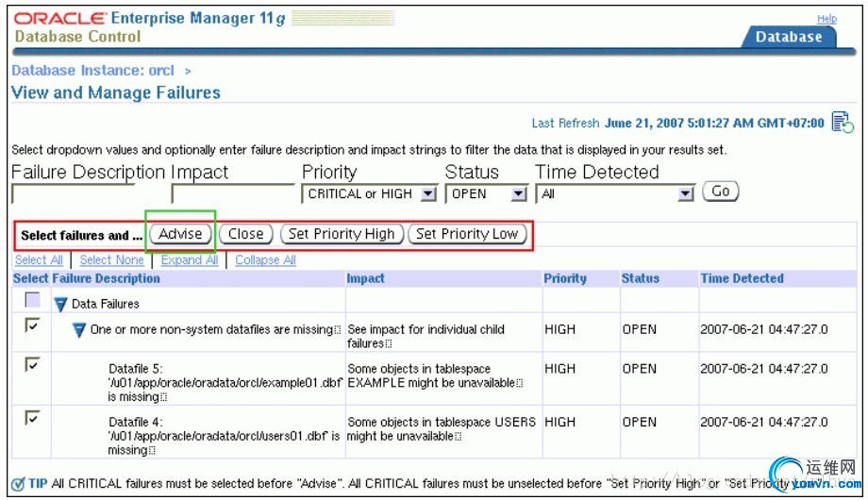The image size is (868, 500).
Task: Uncheck the non-system datafiles missing checkbox
Action: click(33, 325)
